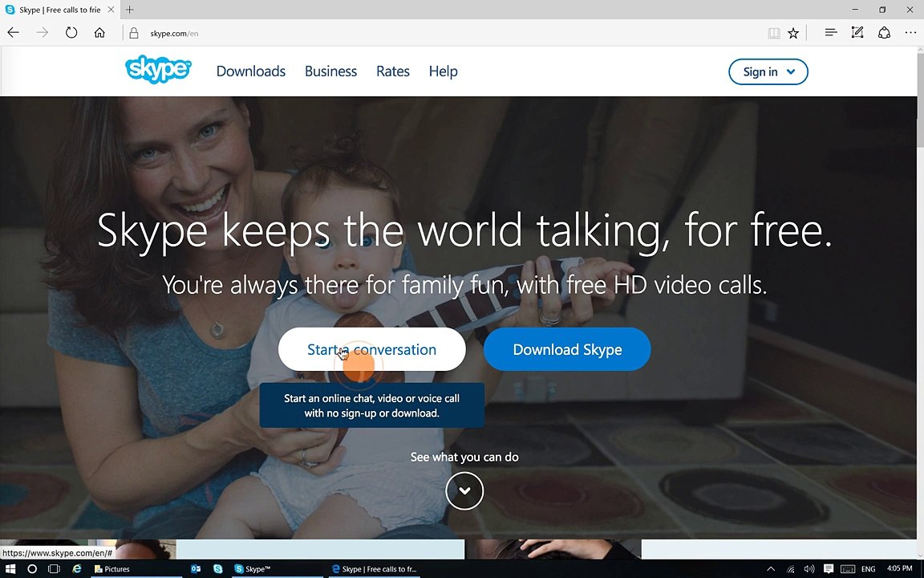Expand the Sign in dropdown
The width and height of the screenshot is (924, 578).
768,71
